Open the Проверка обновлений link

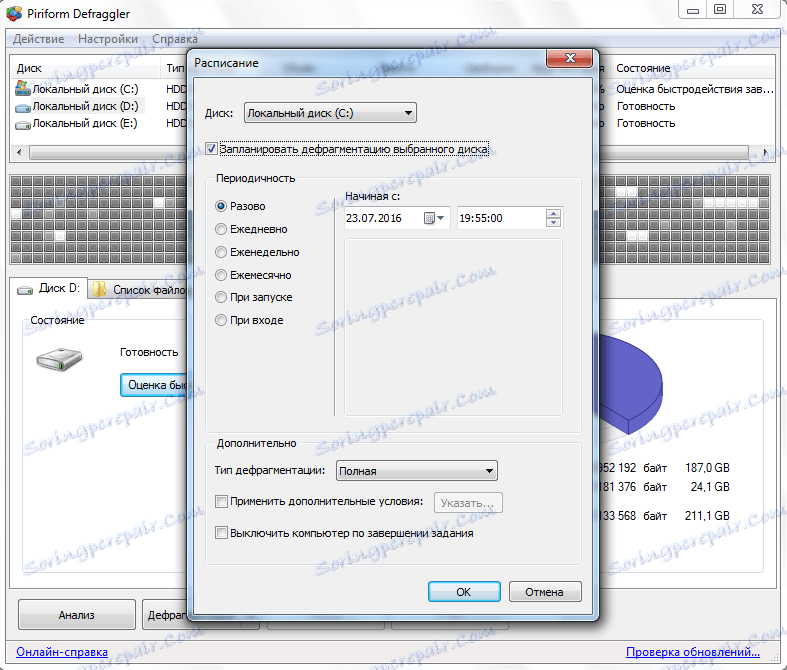693,651
